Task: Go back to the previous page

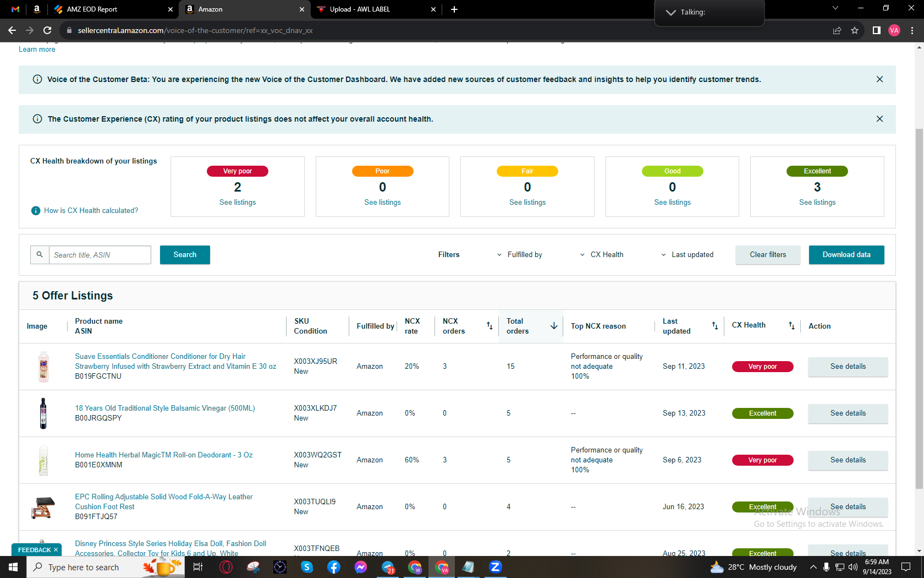Action: point(12,30)
